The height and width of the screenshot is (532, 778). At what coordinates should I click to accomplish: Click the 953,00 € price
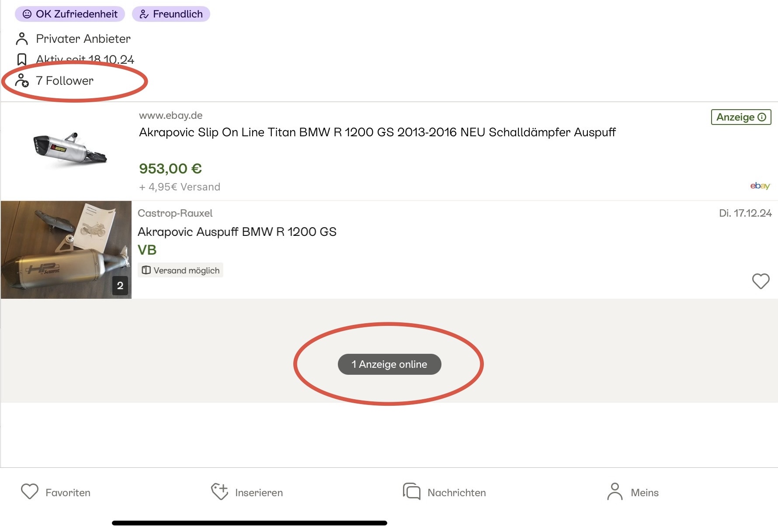(170, 169)
